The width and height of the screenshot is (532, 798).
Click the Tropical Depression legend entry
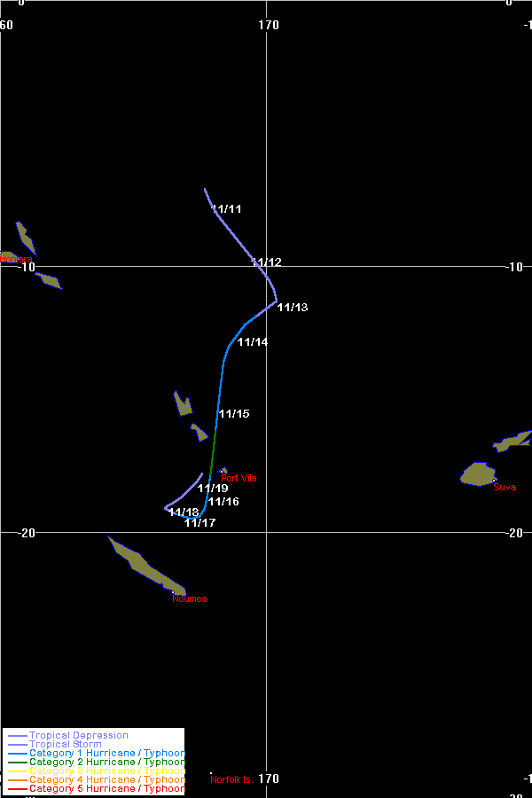pyautogui.click(x=78, y=735)
